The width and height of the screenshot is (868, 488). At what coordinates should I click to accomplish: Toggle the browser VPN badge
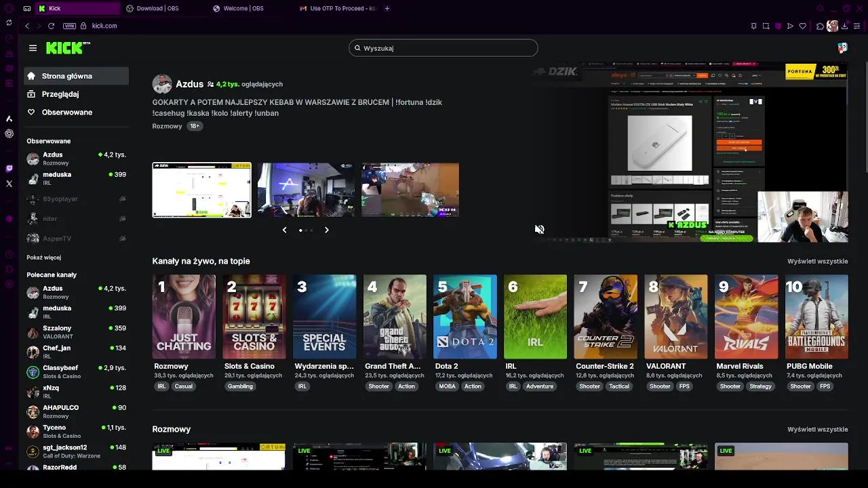[x=69, y=26]
